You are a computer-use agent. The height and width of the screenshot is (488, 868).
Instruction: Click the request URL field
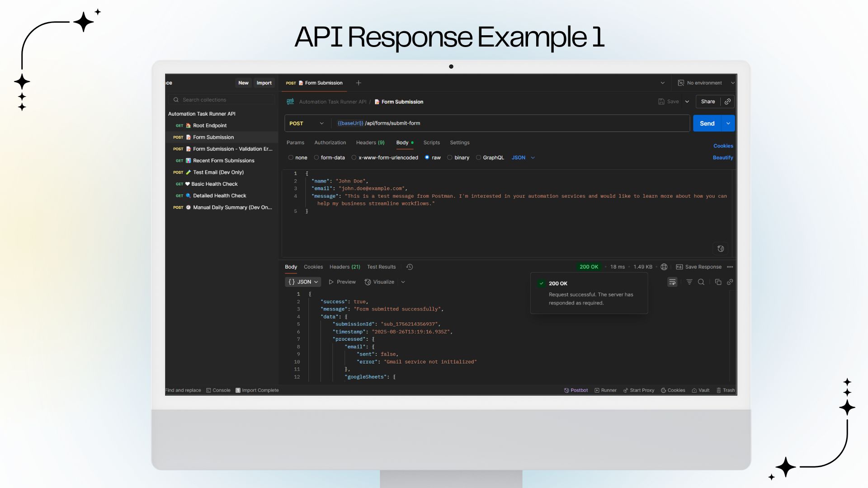pos(452,123)
